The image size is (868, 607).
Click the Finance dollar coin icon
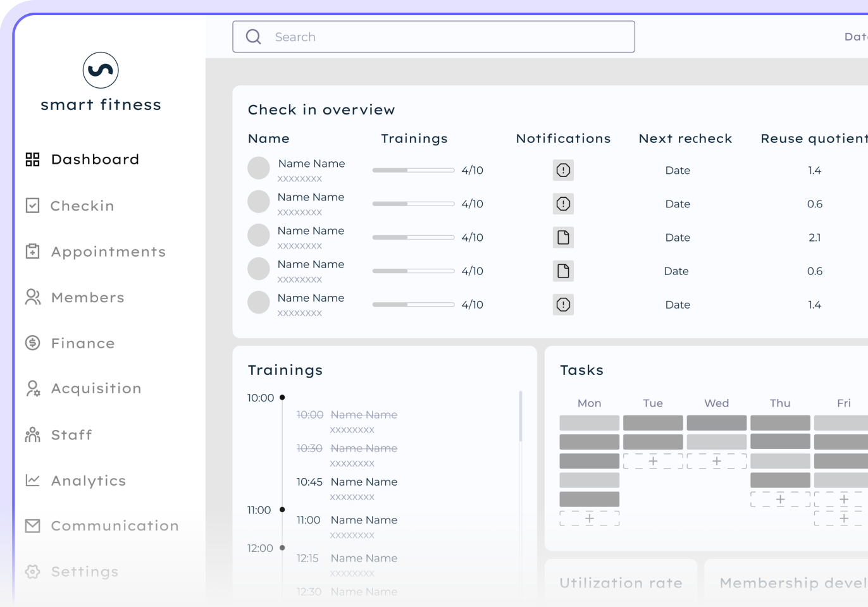click(x=33, y=343)
